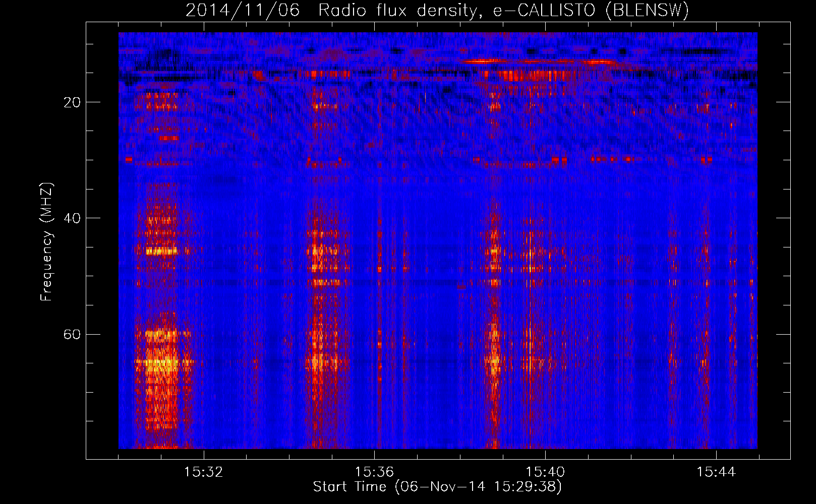The width and height of the screenshot is (816, 504).
Task: Click the 15:32 time axis label
Action: pos(204,472)
